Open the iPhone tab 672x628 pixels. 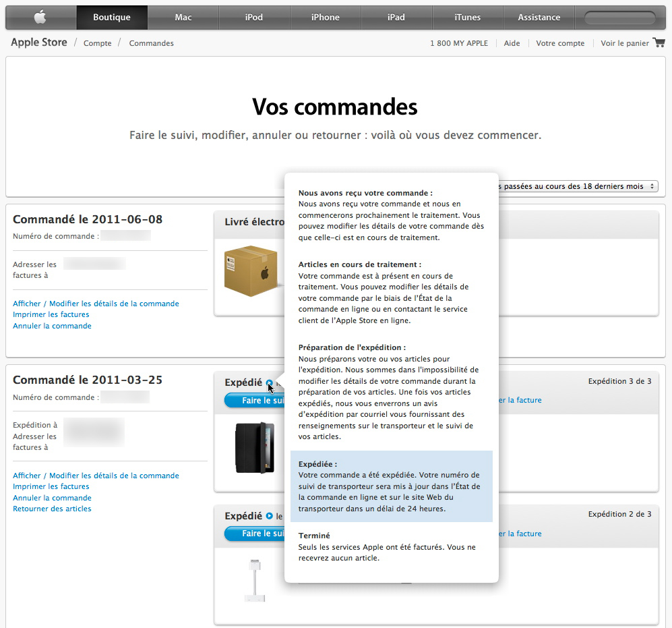326,17
